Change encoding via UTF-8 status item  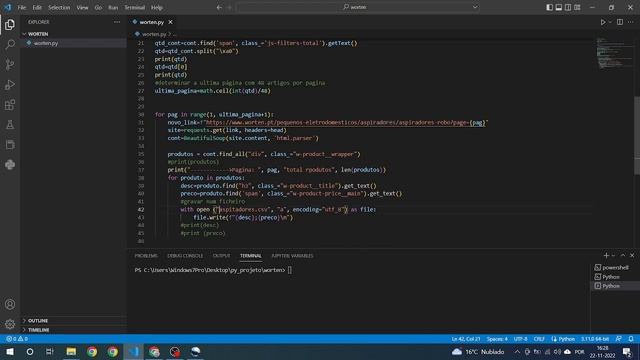[520, 339]
